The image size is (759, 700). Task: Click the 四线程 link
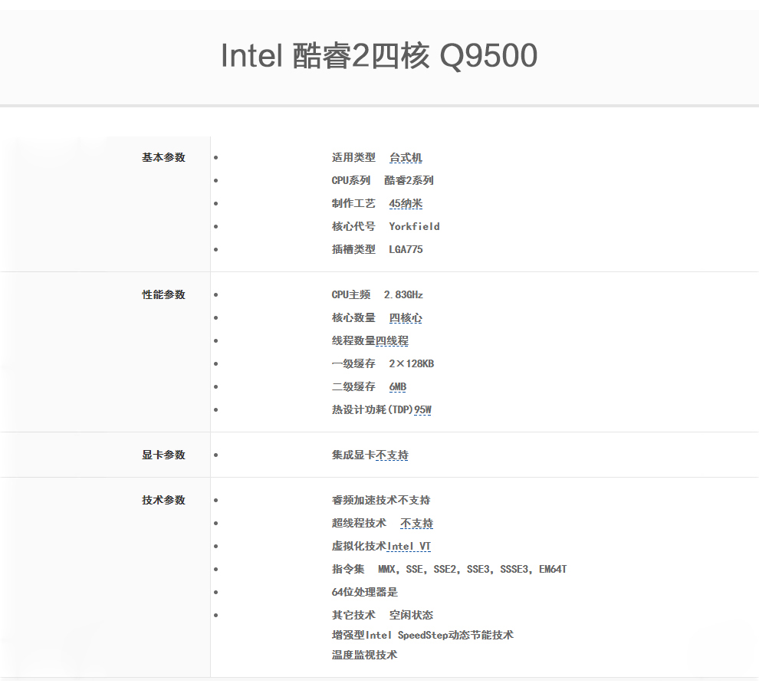392,341
